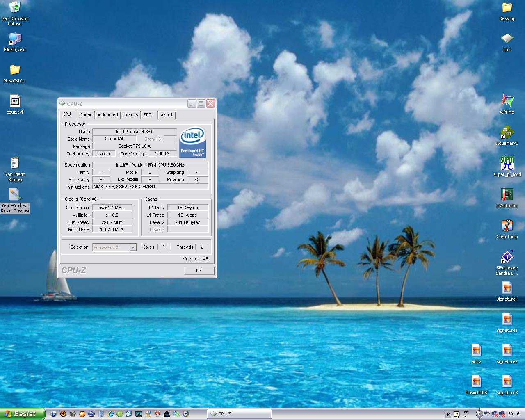Select the cpuz.cvf file icon

coord(15,105)
